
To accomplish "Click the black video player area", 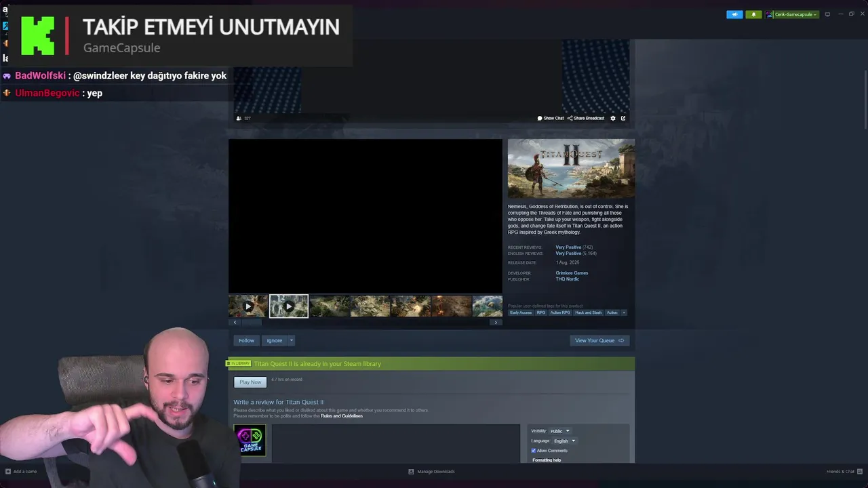I will 366,216.
